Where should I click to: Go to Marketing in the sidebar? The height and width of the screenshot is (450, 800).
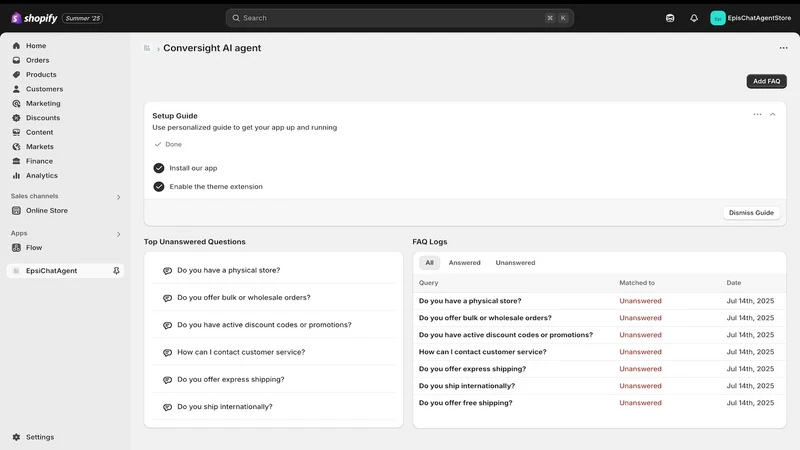point(43,103)
